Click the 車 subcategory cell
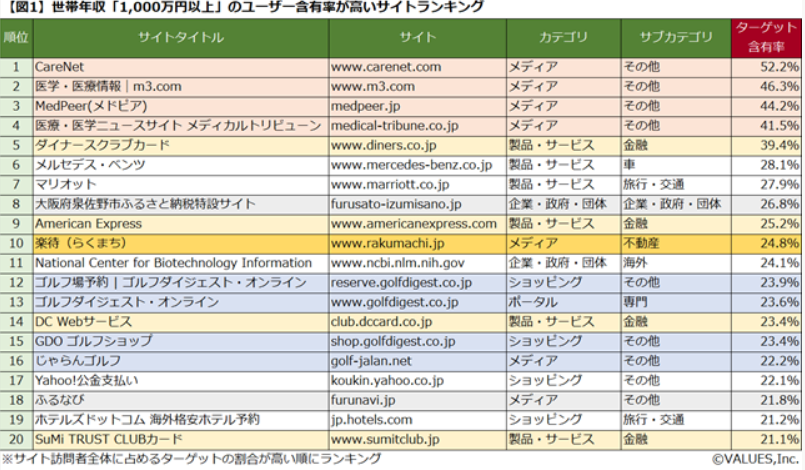Image resolution: width=805 pixels, height=470 pixels. [x=676, y=165]
